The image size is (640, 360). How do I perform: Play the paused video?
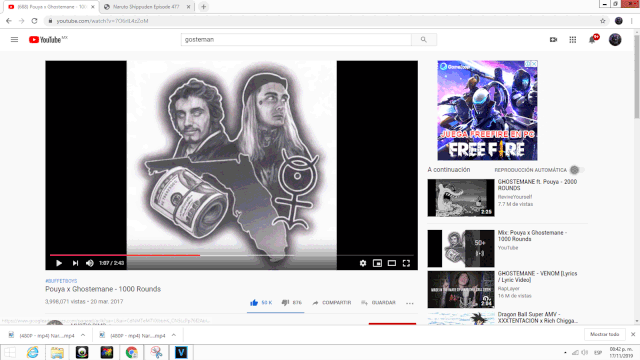coord(59,263)
